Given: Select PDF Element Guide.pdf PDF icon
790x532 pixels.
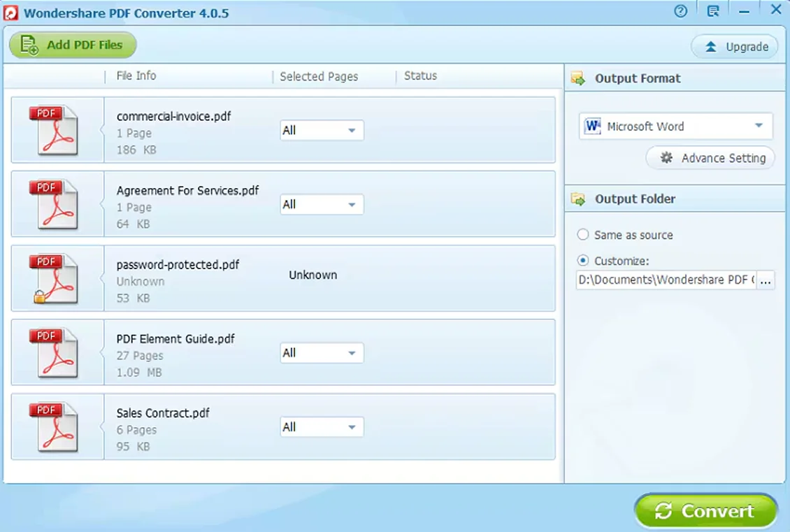Looking at the screenshot, I should tap(53, 352).
